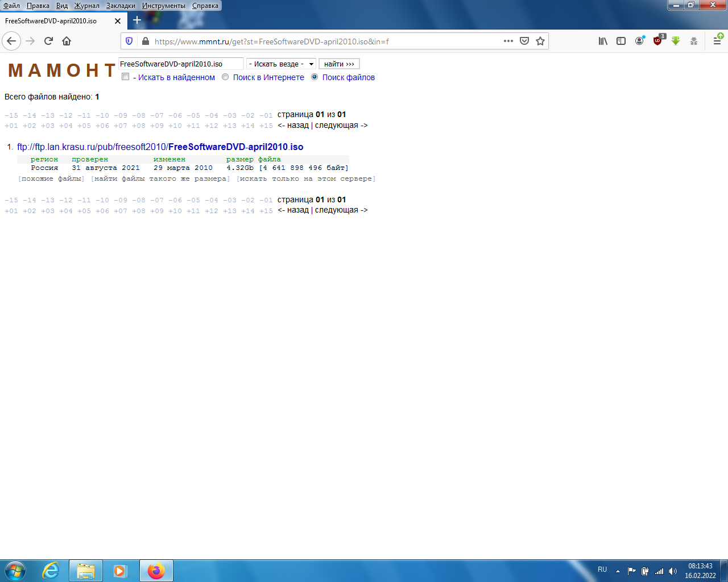
Task: Switch the RU input language indicator
Action: 602,569
